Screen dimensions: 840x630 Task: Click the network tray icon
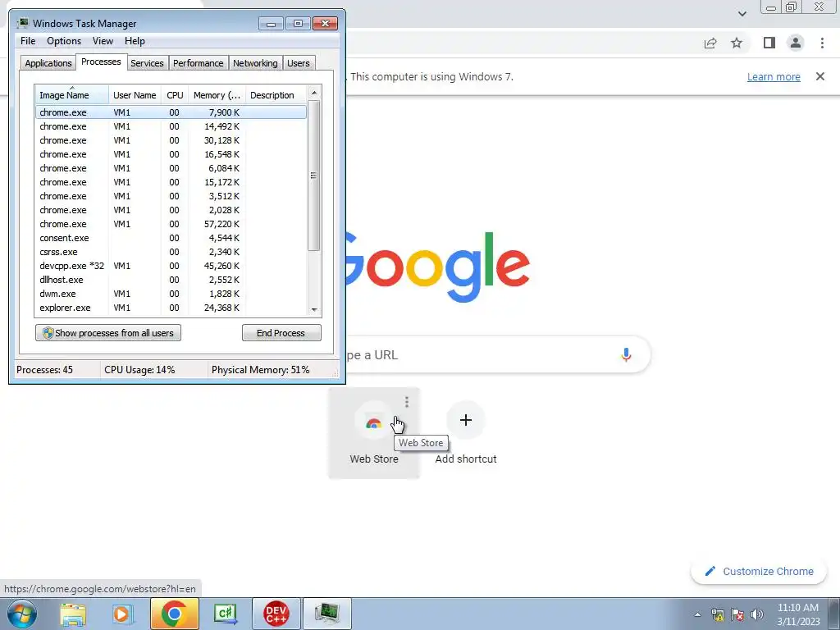click(x=717, y=614)
